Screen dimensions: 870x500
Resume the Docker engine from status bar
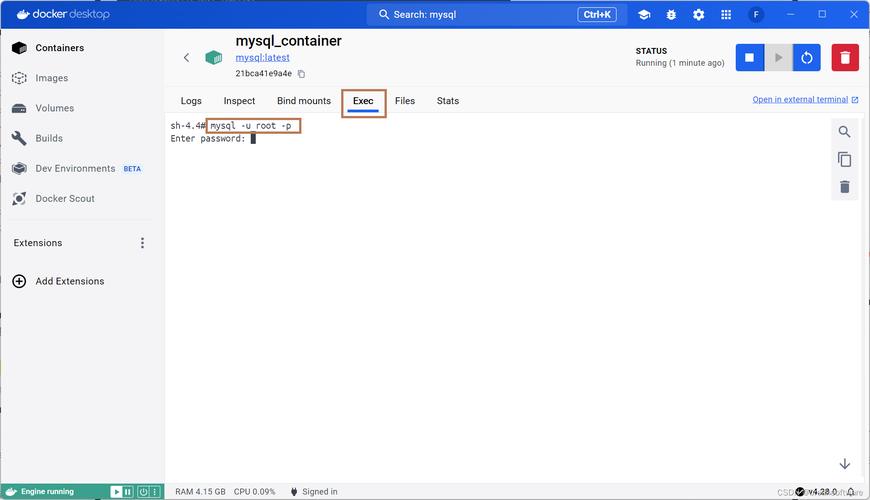(x=116, y=492)
